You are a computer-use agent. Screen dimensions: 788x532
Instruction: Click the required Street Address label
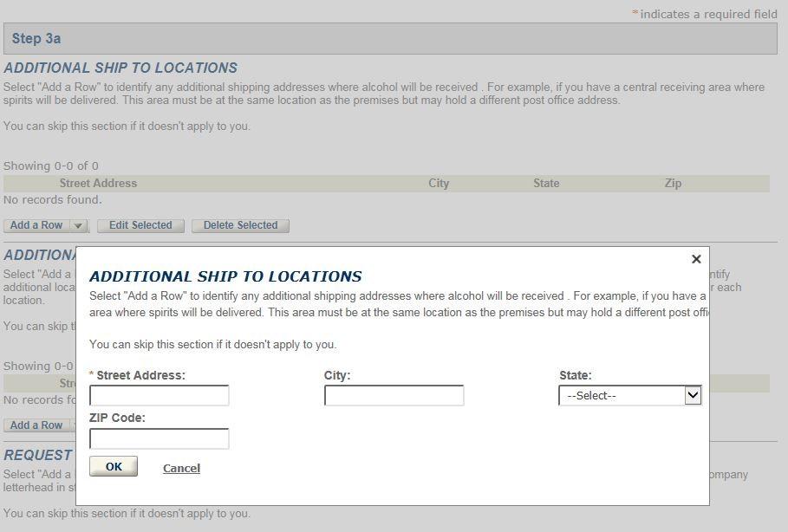point(140,375)
